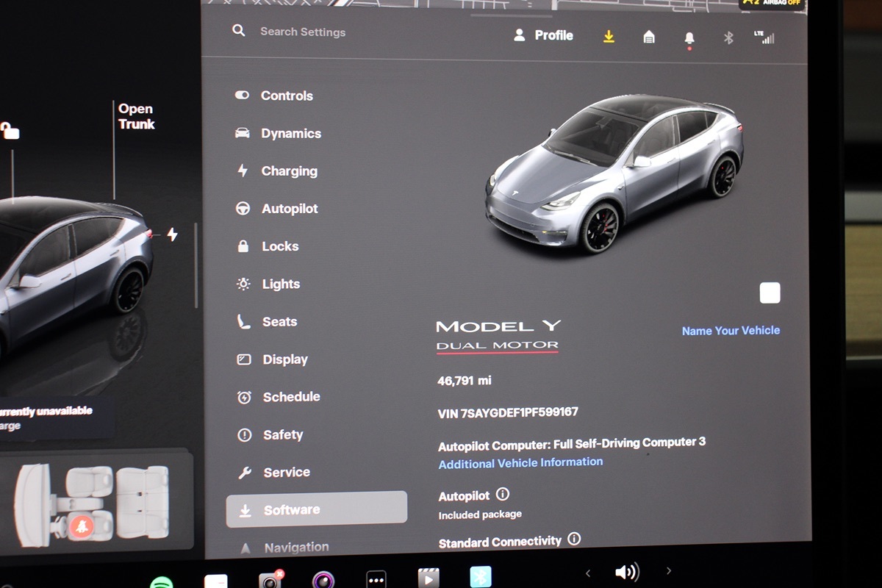Open the notifications bell icon
This screenshot has height=588, width=882.
pyautogui.click(x=689, y=37)
